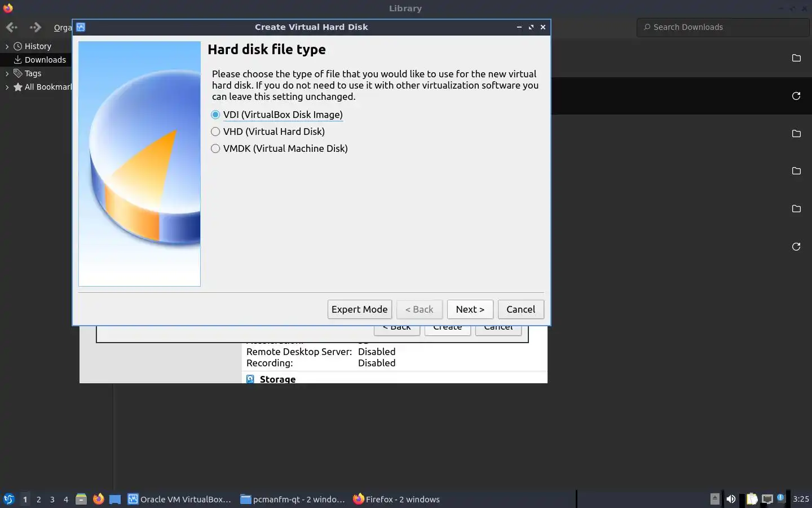Open the volume control in the system tray

click(731, 499)
